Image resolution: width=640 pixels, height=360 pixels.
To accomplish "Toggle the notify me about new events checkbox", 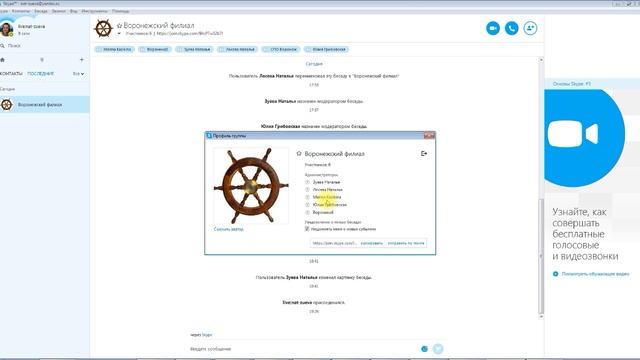I will pos(307,229).
